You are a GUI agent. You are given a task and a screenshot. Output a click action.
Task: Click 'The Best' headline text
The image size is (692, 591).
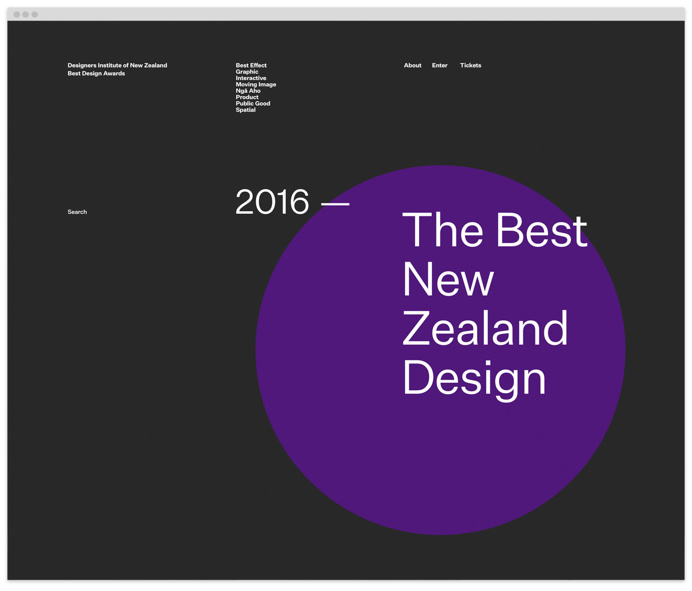pos(495,230)
